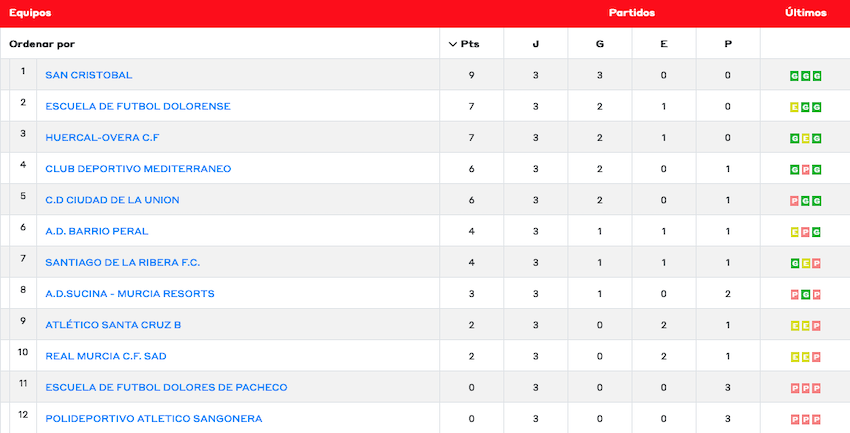850x433 pixels.
Task: Click the red loss badge for Atlético Santa Cruz B
Action: [816, 325]
